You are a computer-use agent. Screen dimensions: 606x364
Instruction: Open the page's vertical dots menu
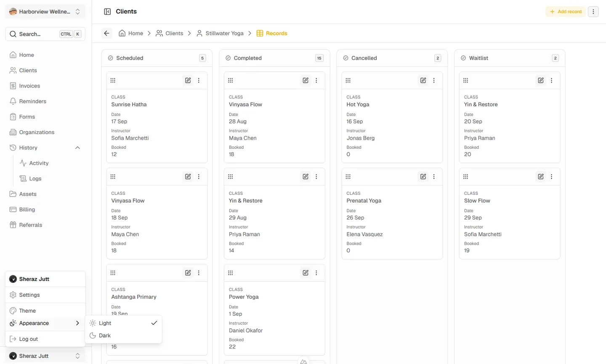[593, 11]
